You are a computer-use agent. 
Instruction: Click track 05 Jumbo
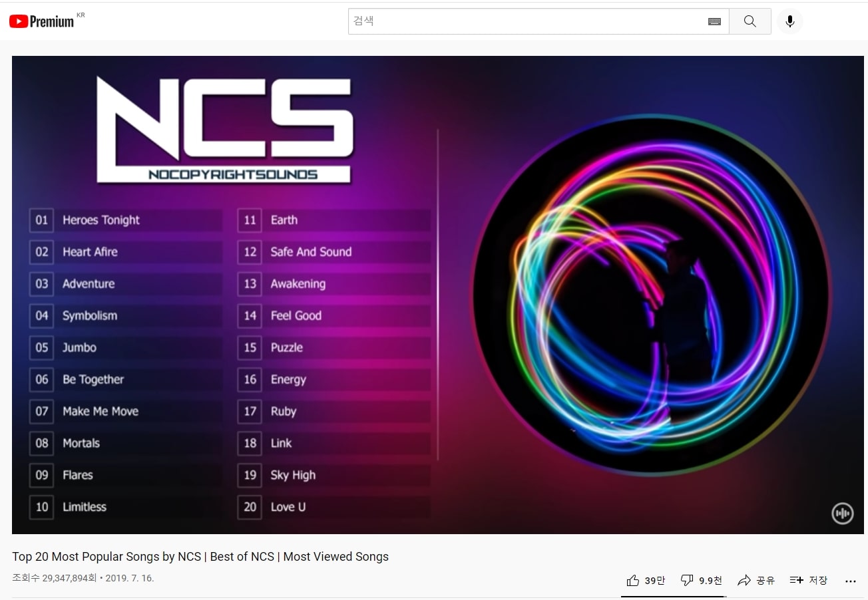click(x=126, y=348)
